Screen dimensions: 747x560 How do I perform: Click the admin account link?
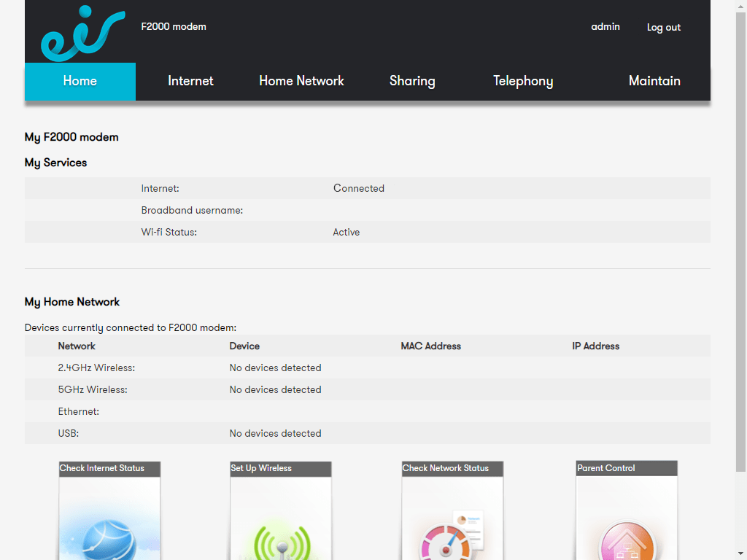(x=605, y=27)
